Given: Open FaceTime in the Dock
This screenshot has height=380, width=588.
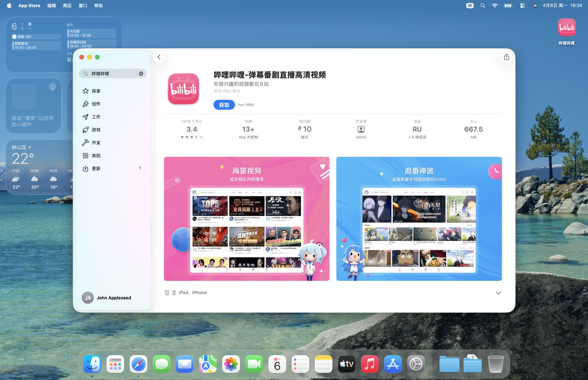Looking at the screenshot, I should 254,364.
